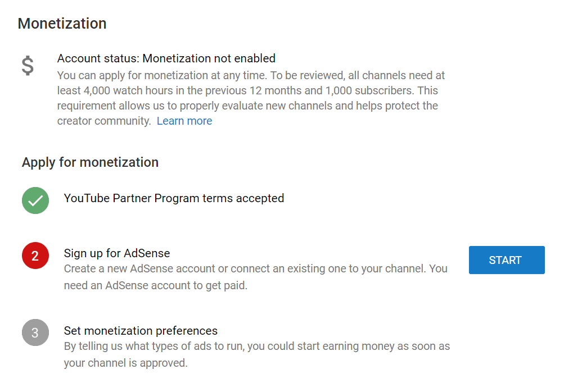Select 'YouTube Partner Program terms accepted' label
The height and width of the screenshot is (392, 564).
click(174, 198)
